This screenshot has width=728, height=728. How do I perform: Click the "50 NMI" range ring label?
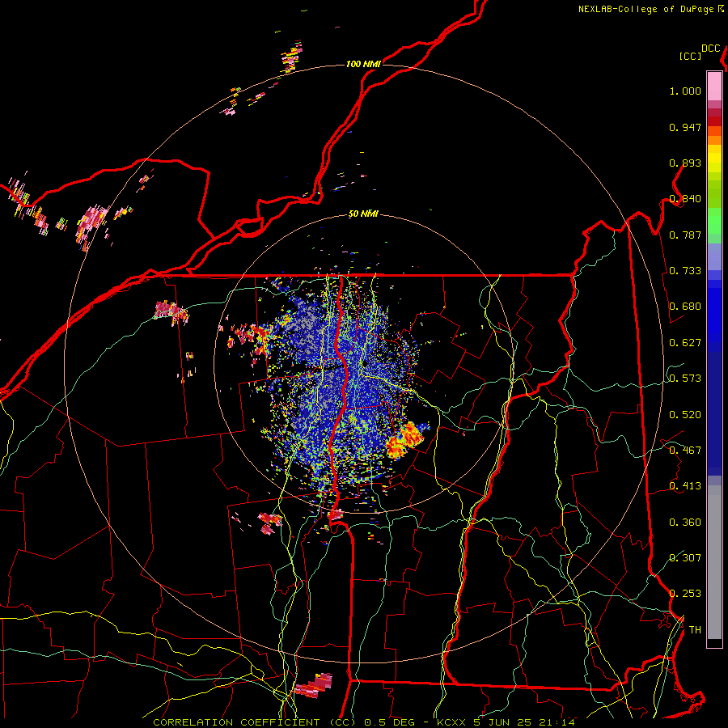[363, 214]
